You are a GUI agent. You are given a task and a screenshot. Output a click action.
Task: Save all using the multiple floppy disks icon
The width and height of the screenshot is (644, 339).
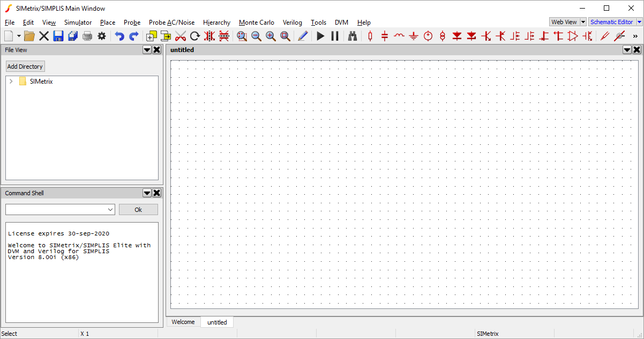click(x=73, y=36)
